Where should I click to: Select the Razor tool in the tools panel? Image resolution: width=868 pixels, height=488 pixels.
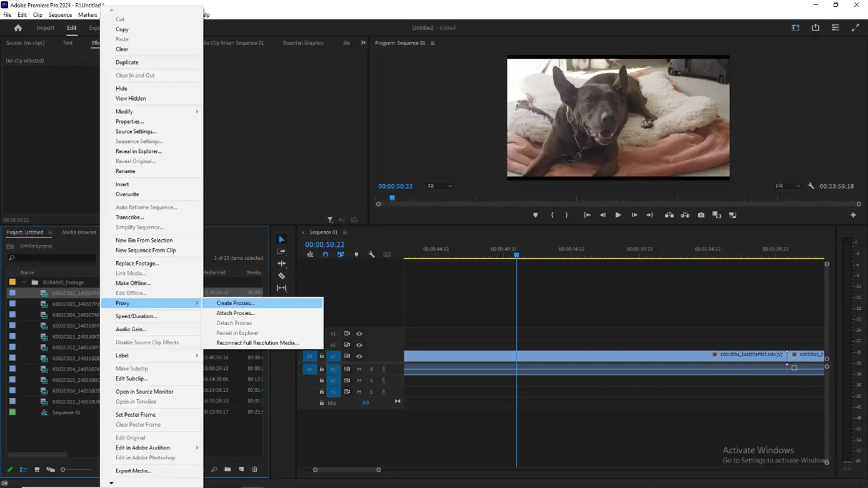point(282,276)
